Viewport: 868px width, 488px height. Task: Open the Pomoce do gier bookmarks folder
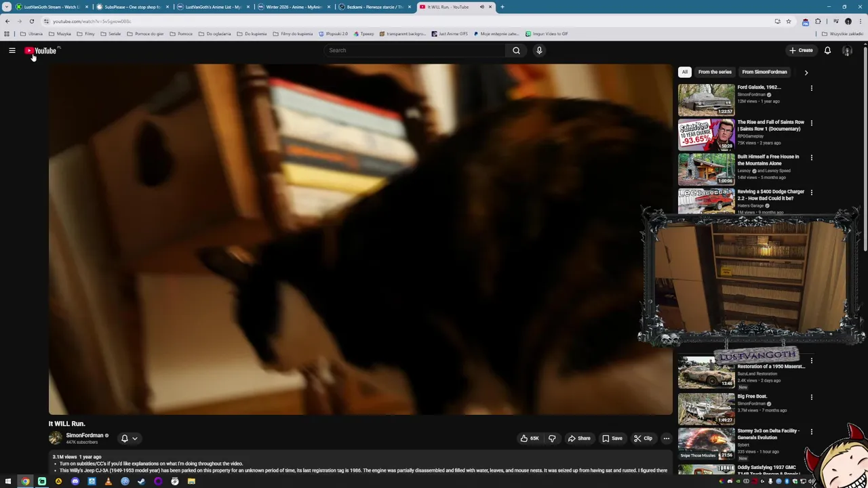[145, 34]
